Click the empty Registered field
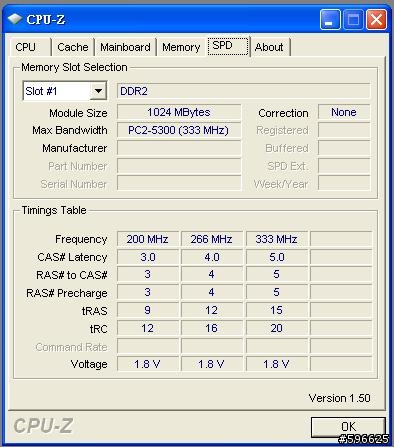The image size is (394, 447). 344,130
